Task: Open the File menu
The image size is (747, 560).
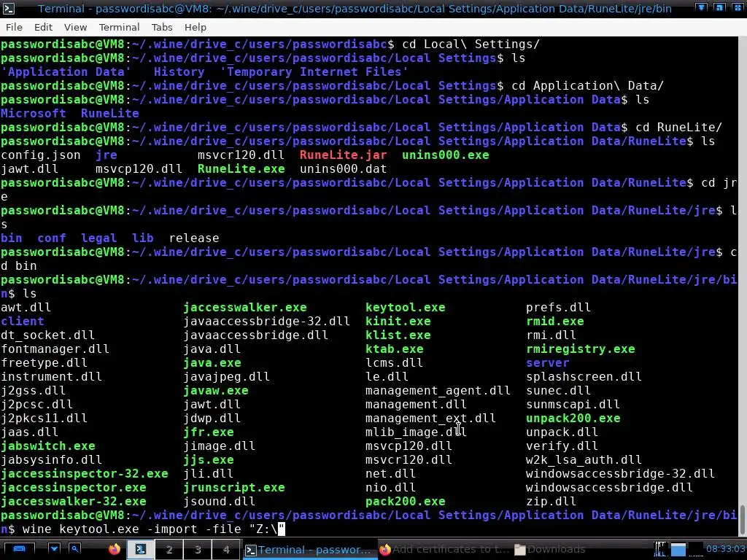Action: click(x=14, y=27)
